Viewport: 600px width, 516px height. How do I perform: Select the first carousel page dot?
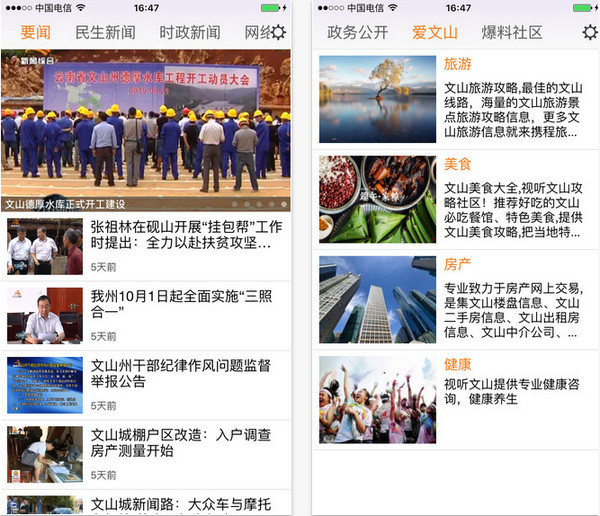click(235, 204)
